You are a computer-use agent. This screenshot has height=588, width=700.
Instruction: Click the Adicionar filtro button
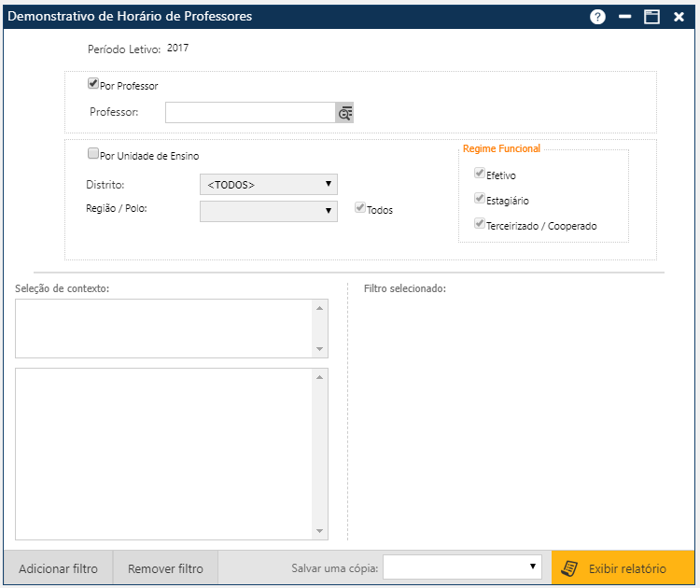pos(58,568)
